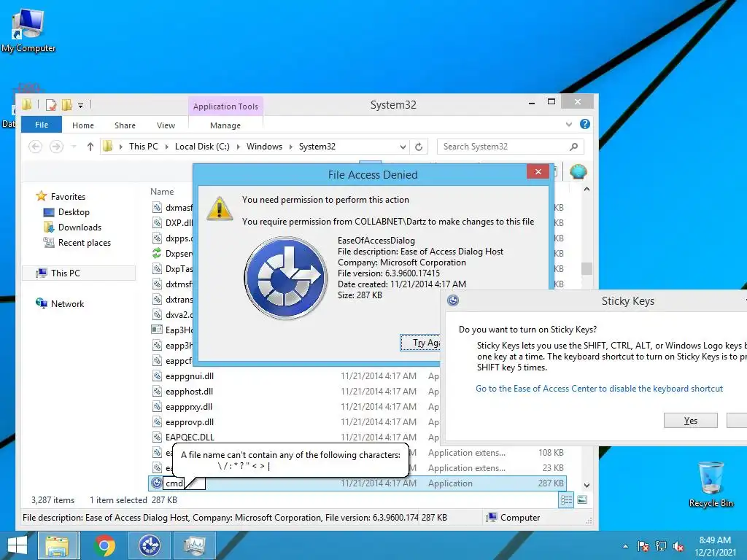This screenshot has height=560, width=747.
Task: Switch to large icons view
Action: 582,500
